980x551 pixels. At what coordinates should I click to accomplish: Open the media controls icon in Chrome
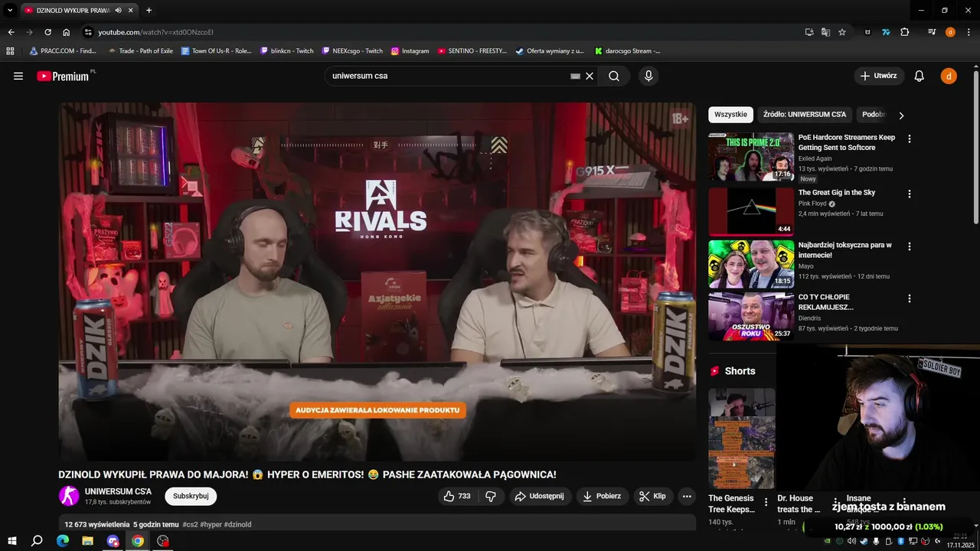click(x=932, y=32)
